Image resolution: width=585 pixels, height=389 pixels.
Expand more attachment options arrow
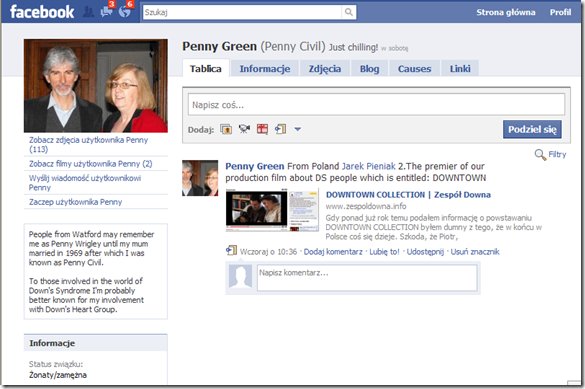click(297, 129)
